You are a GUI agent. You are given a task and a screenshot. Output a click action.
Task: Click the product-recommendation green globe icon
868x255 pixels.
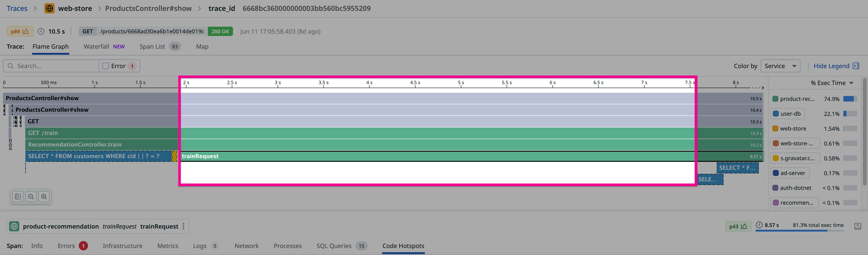pos(14,226)
